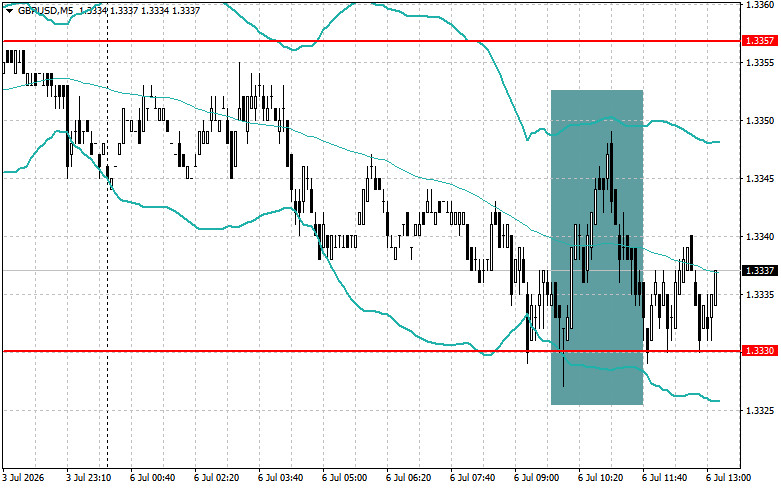Click the vertical dashed period separator line
The image size is (781, 489).
click(108, 299)
